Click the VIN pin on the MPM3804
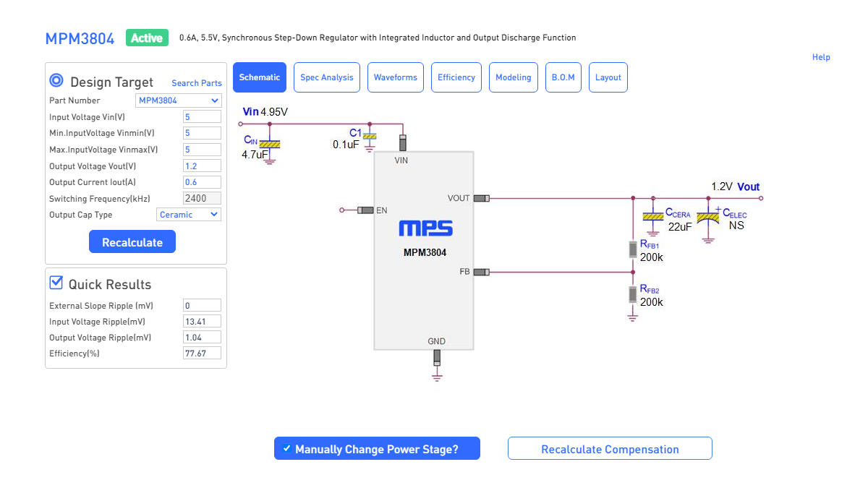This screenshot has width=868, height=501. click(403, 142)
